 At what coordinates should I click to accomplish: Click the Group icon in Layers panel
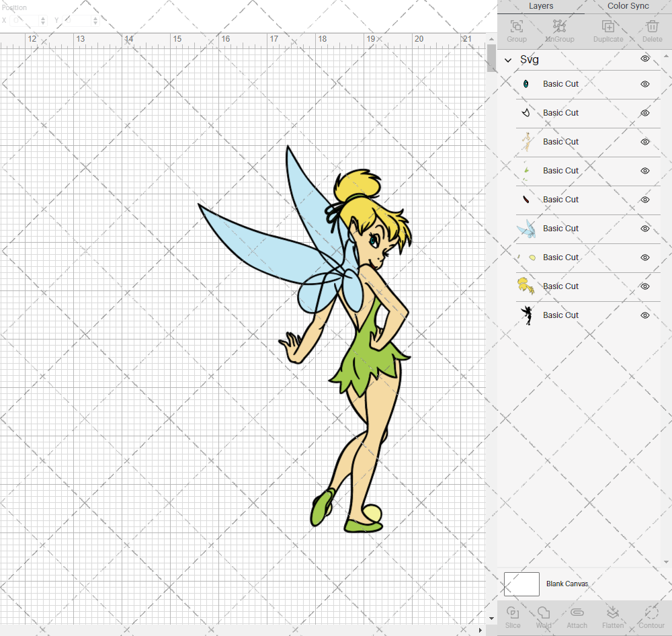(516, 27)
